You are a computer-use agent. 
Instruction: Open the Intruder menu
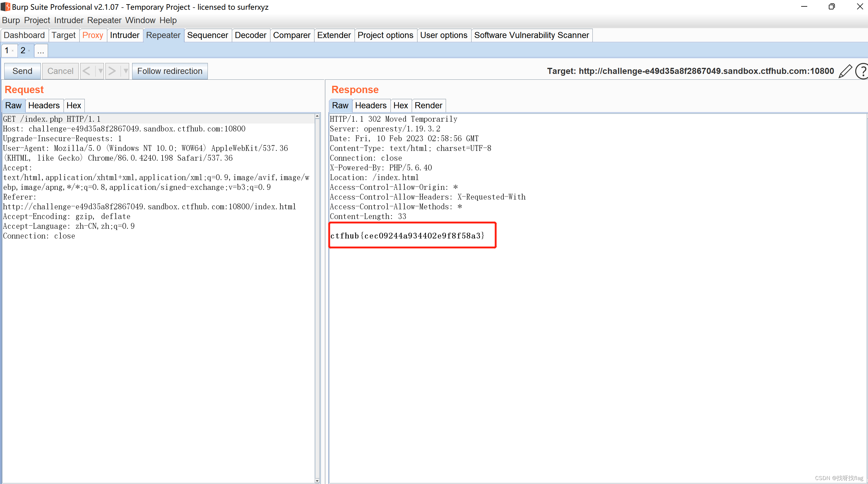(68, 20)
